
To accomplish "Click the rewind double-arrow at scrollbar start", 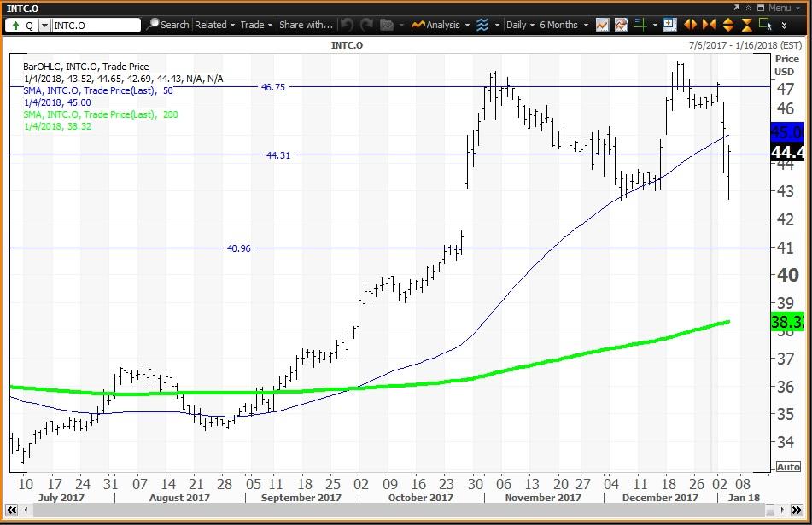I will coord(11,510).
